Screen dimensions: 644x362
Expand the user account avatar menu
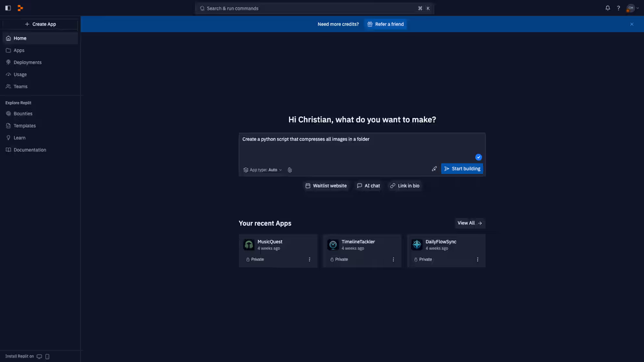coord(632,8)
